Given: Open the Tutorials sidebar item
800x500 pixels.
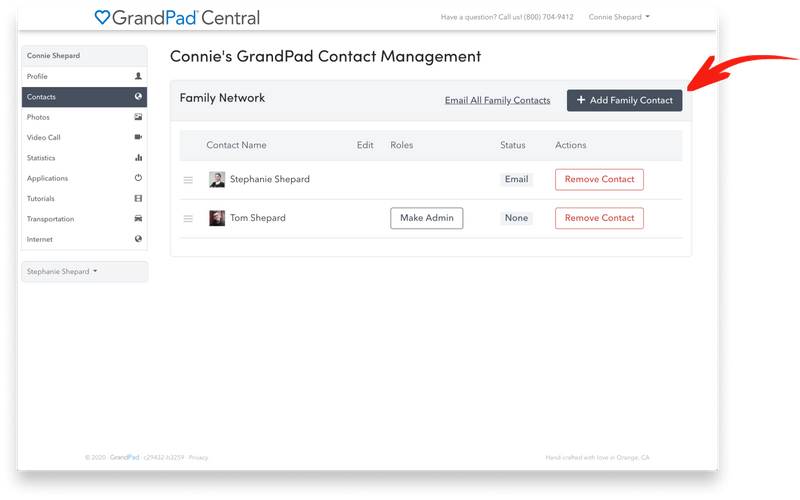Looking at the screenshot, I should click(x=42, y=199).
